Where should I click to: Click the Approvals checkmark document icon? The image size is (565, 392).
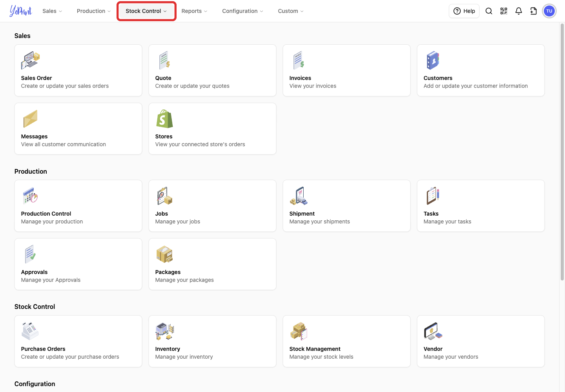coord(30,254)
